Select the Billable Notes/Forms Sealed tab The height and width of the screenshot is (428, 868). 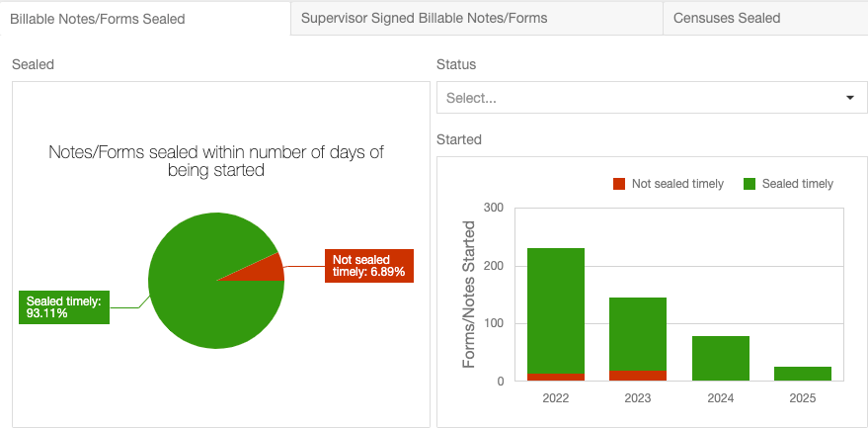click(145, 19)
